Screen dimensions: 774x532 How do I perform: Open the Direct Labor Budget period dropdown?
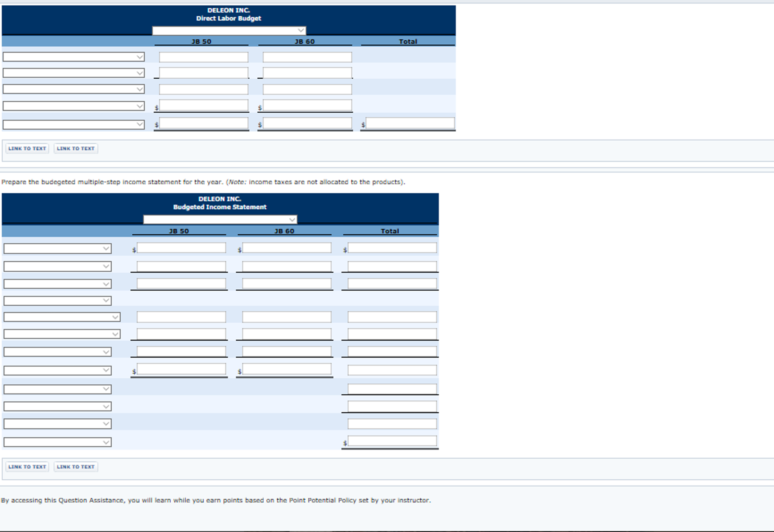point(229,31)
